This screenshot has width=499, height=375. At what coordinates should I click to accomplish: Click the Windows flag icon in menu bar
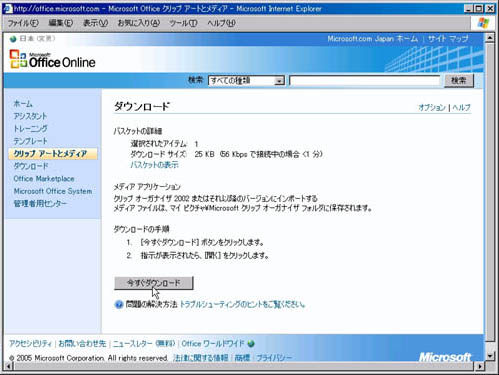(x=483, y=23)
